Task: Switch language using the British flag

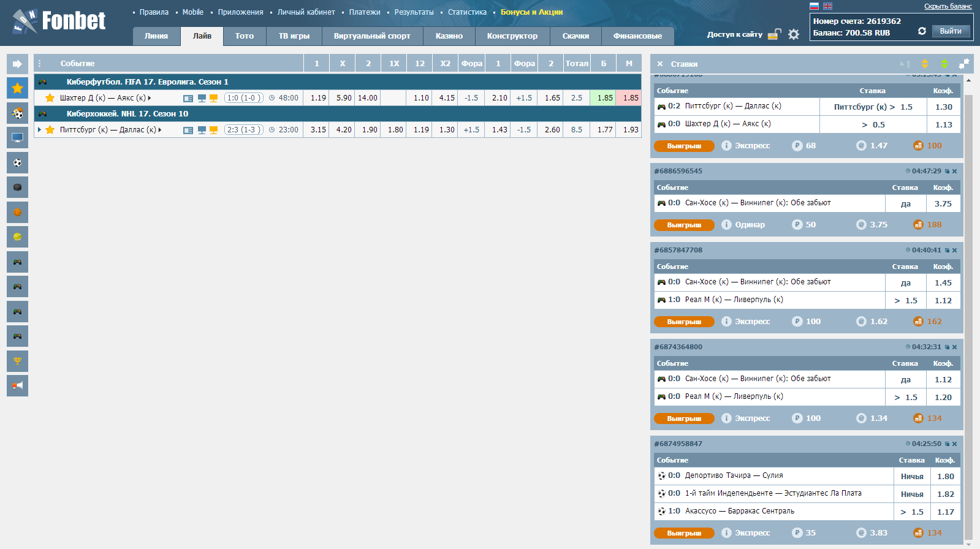Action: [827, 6]
